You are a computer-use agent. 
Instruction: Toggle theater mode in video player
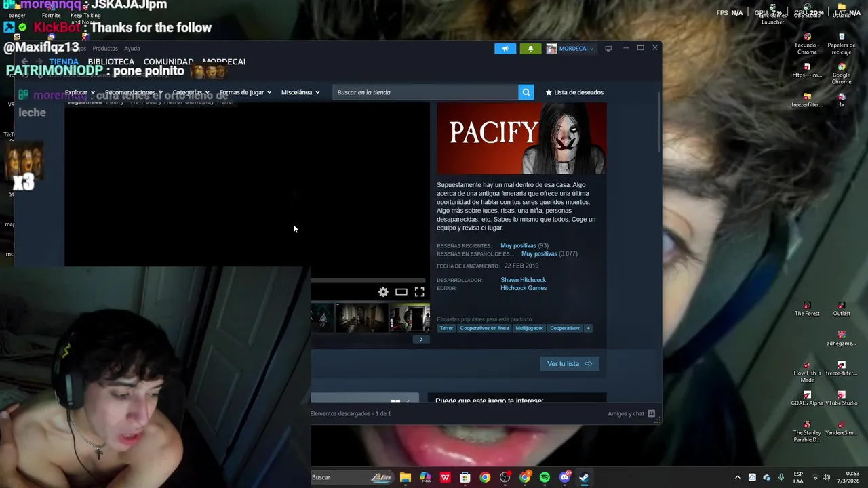pyautogui.click(x=401, y=292)
